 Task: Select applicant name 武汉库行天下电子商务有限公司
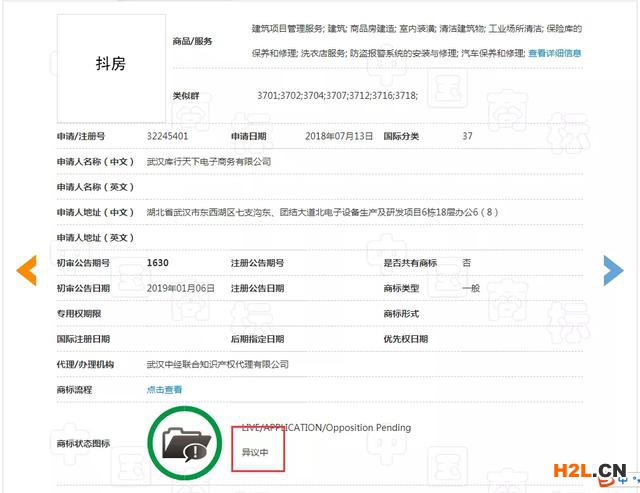[x=209, y=162]
